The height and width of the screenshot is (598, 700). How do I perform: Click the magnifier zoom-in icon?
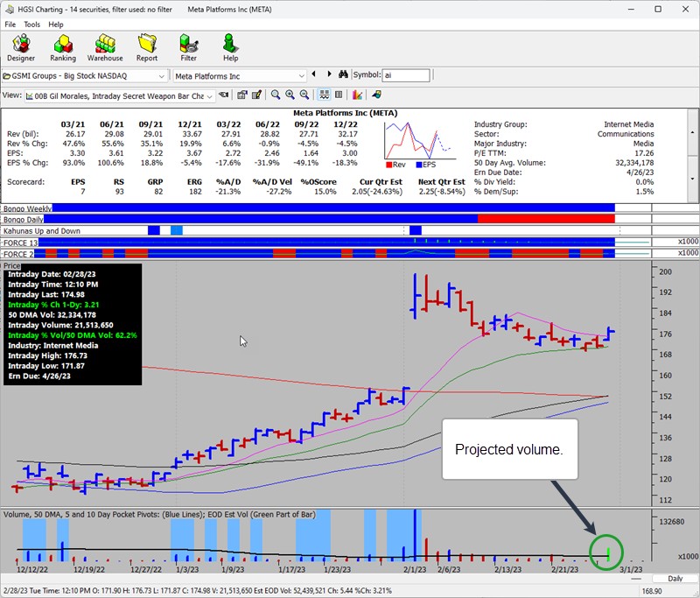click(290, 95)
